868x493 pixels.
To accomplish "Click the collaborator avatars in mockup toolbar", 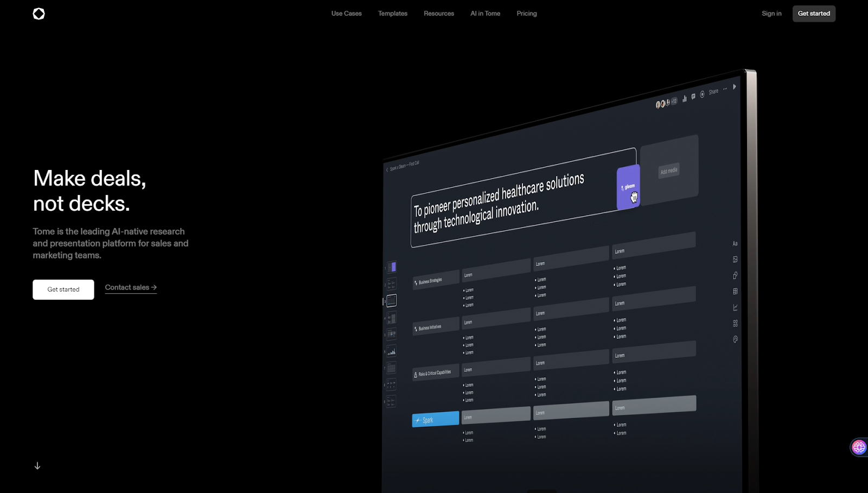I will tap(662, 104).
